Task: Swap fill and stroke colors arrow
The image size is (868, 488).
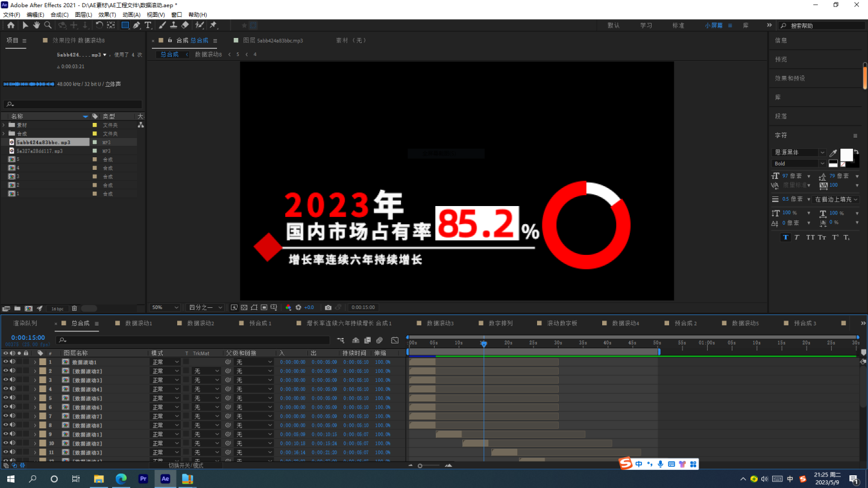Action: (x=857, y=151)
